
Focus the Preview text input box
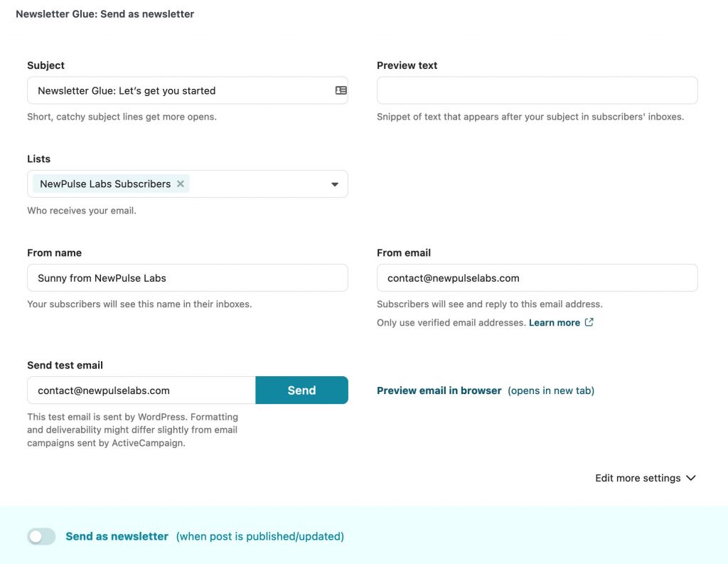[537, 90]
